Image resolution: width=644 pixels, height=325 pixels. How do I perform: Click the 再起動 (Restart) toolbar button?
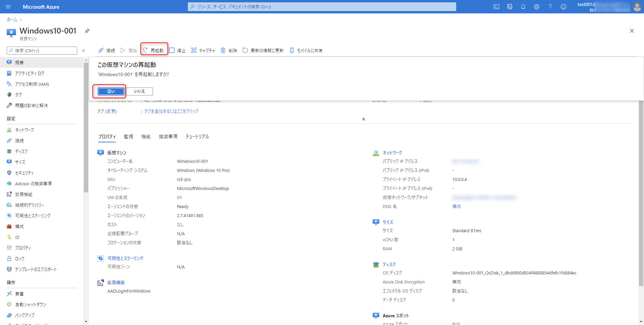click(154, 51)
